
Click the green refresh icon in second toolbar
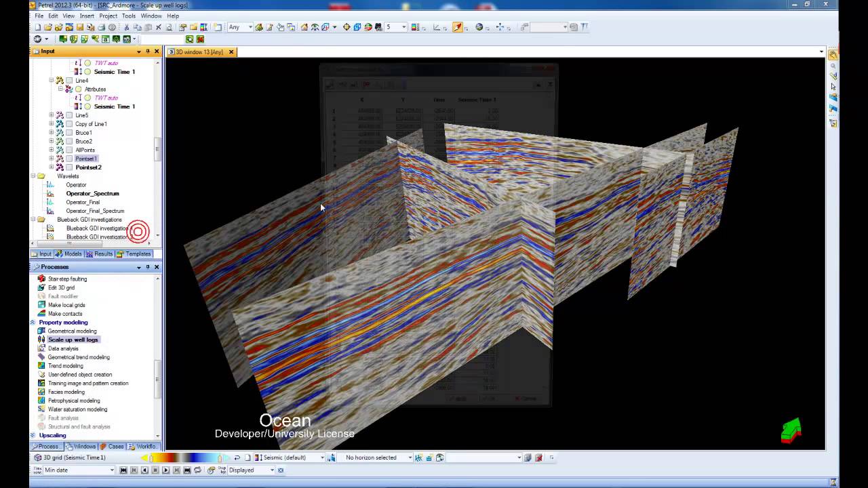click(190, 39)
